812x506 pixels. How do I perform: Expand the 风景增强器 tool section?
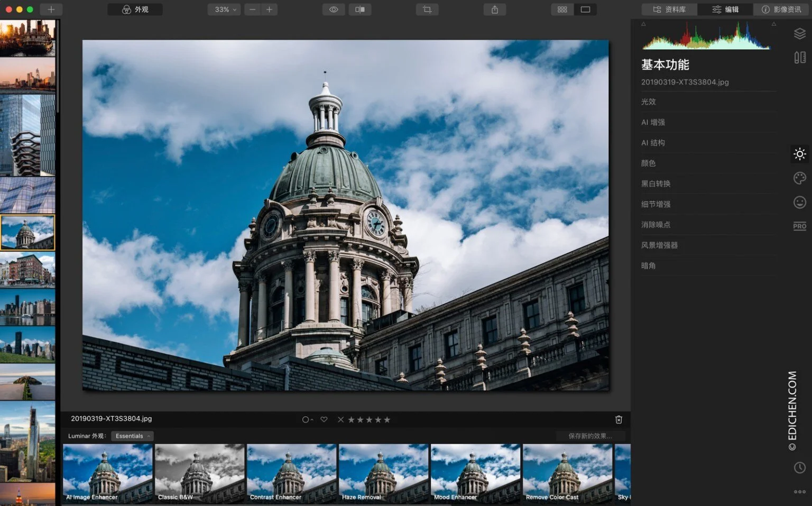click(x=708, y=245)
